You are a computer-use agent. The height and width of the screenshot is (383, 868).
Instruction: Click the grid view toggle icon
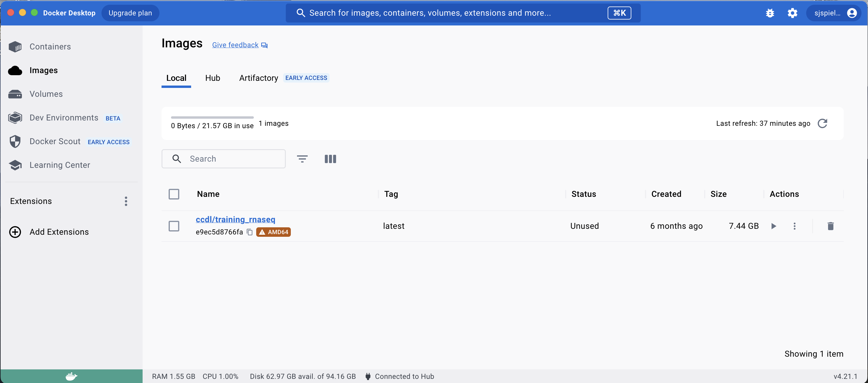330,159
